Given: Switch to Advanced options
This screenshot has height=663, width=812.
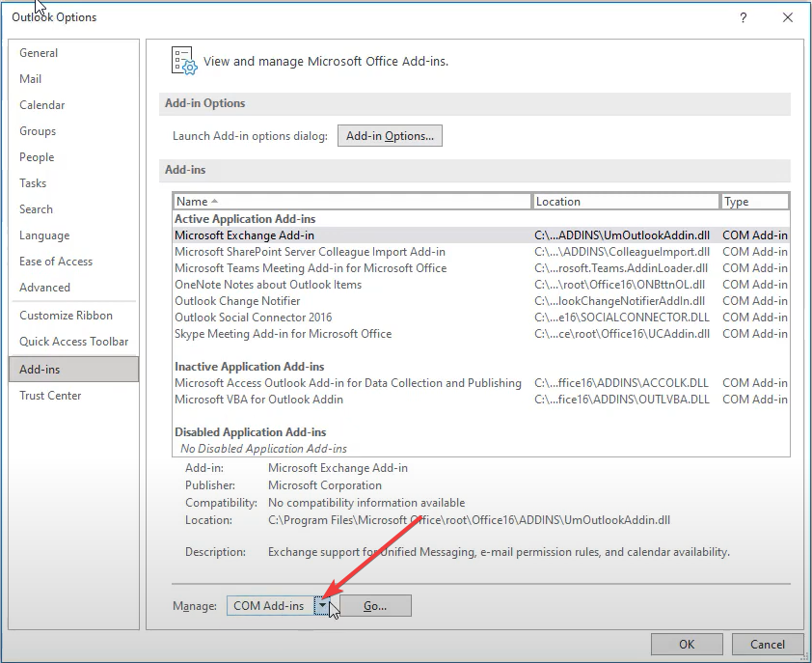Looking at the screenshot, I should (74, 288).
